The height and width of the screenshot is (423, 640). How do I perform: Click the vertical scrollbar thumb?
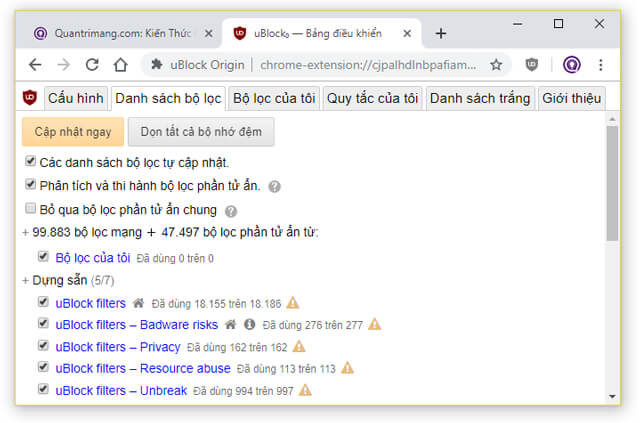pos(612,184)
